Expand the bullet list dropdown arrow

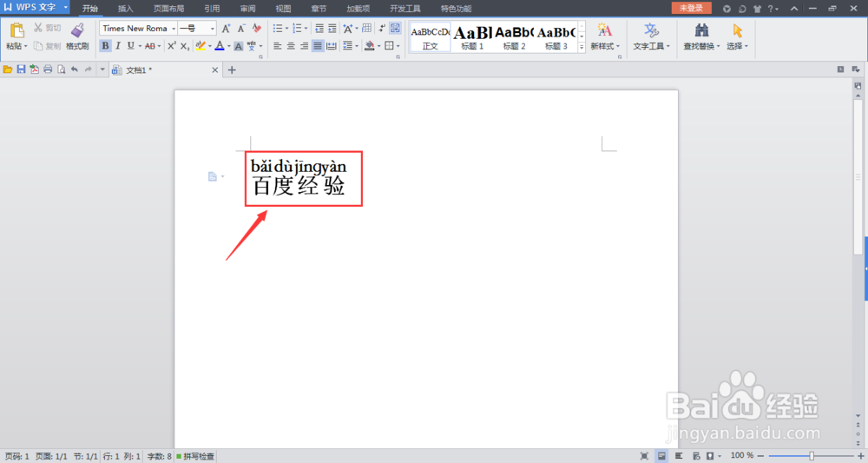pos(286,29)
